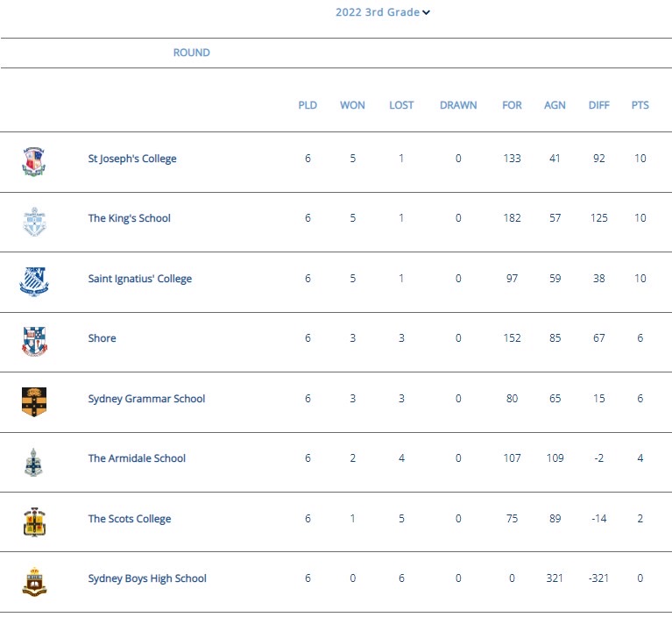Click the DRAWN column header
Viewport: 672px width, 617px height.
458,105
